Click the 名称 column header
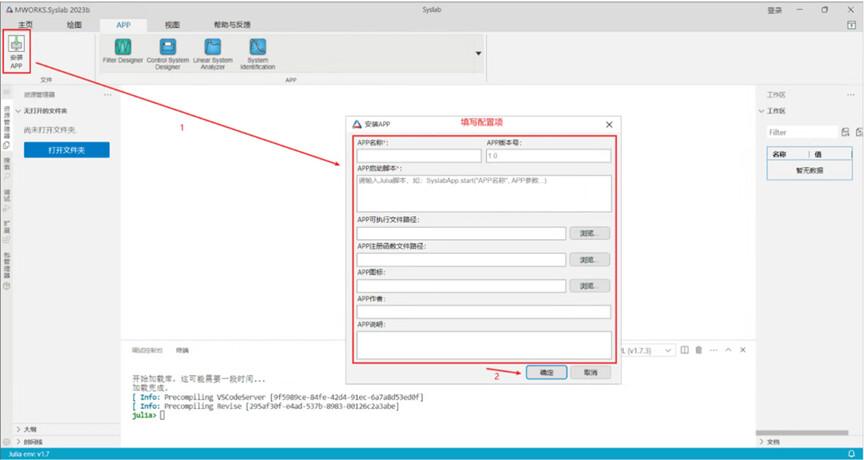 pyautogui.click(x=779, y=154)
